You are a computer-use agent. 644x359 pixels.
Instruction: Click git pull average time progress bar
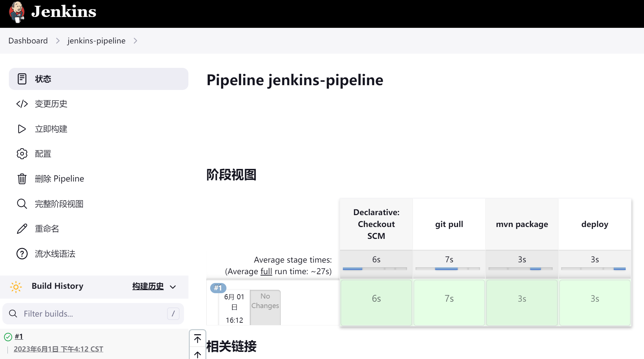[448, 269]
